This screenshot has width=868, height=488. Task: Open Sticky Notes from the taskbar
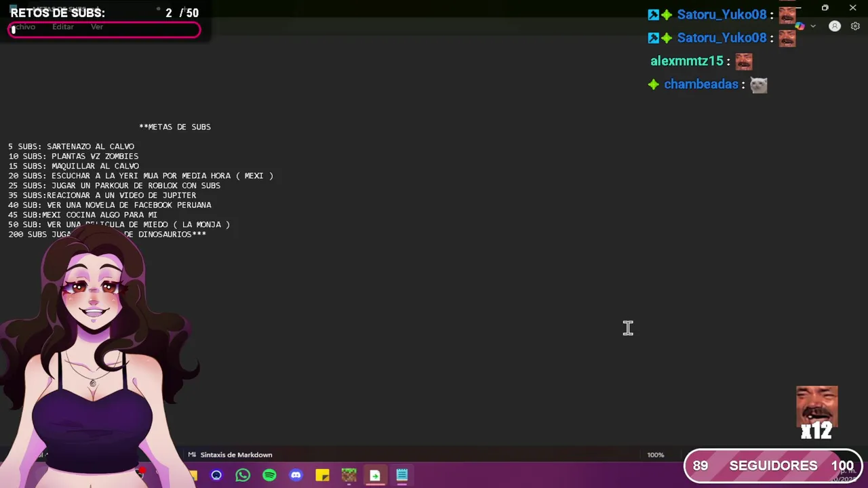coord(322,475)
